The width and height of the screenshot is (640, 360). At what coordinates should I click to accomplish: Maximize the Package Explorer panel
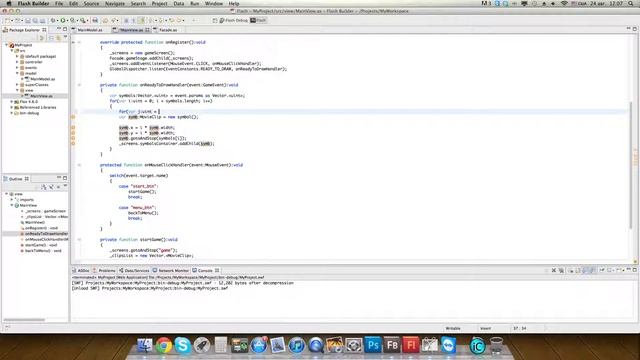tap(65, 29)
